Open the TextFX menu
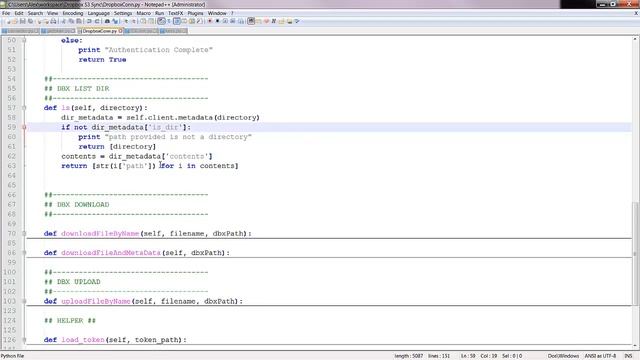640x360 pixels. coord(176,13)
